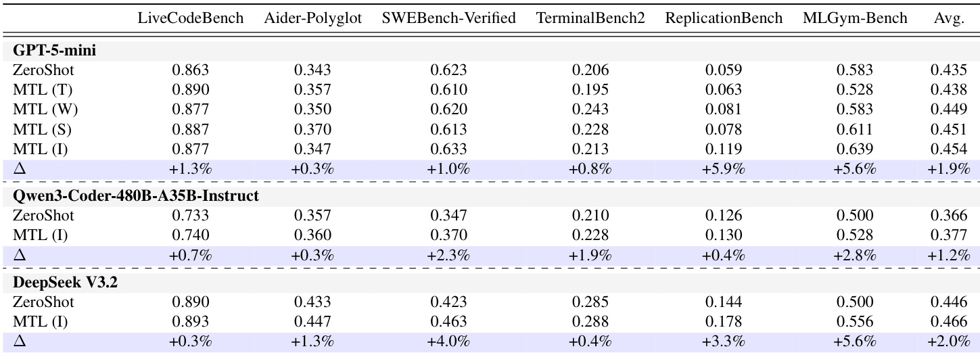980x353 pixels.
Task: Select the 0.639 MLGym-Bench cell
Action: 855,148
